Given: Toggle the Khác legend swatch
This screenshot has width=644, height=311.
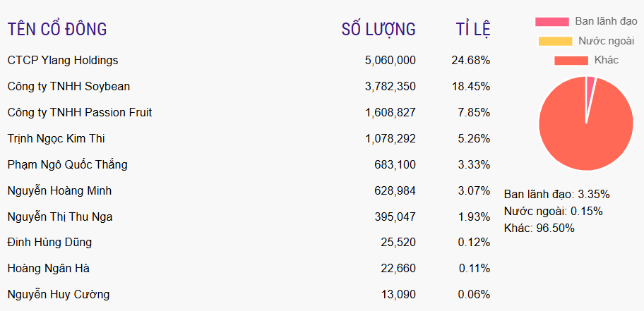Looking at the screenshot, I should coord(571,60).
